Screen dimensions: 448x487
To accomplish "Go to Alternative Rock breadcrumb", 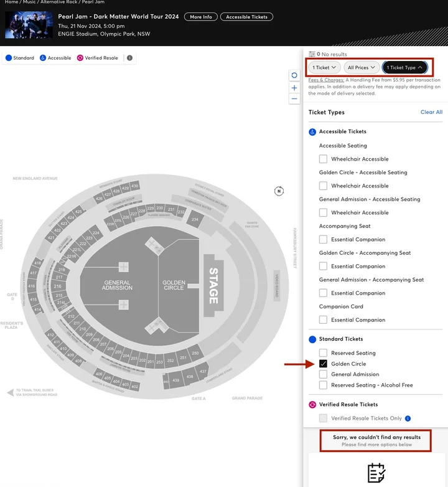I will click(58, 2).
